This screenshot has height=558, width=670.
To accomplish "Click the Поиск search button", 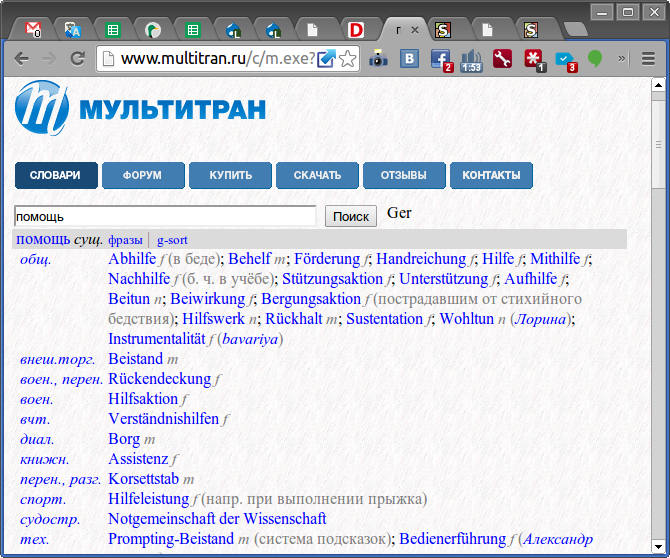I will coord(351,216).
